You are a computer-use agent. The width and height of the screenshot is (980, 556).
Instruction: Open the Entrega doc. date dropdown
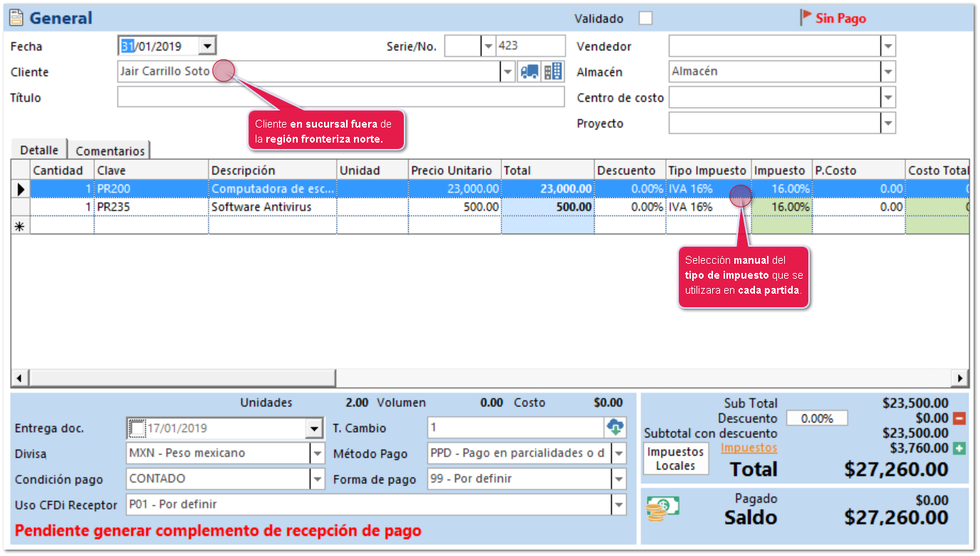(314, 428)
